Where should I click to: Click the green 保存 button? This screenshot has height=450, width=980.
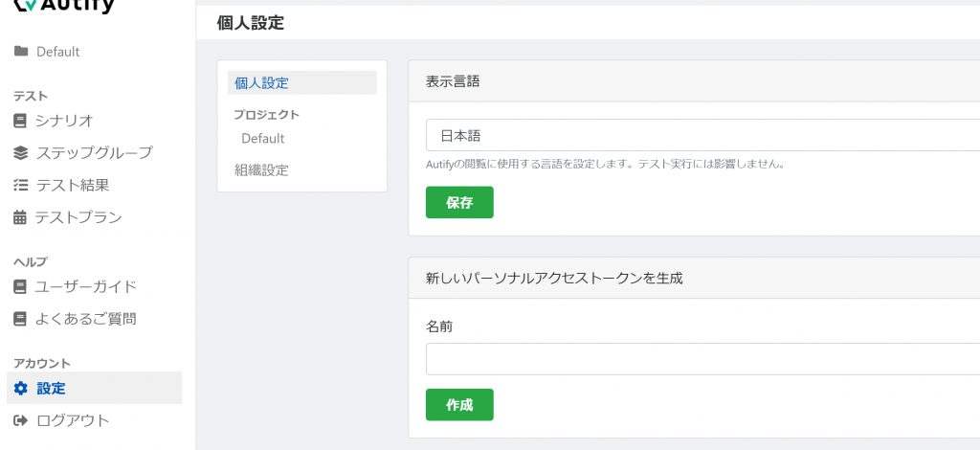[459, 203]
